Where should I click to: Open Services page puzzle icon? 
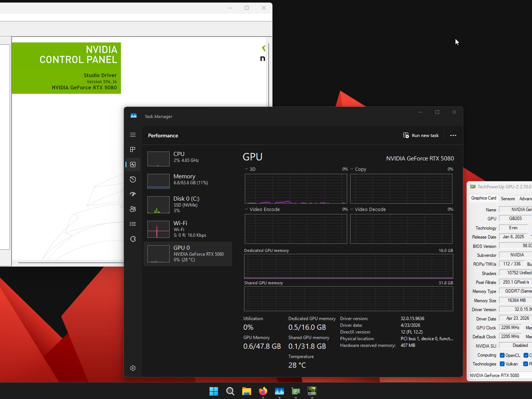[x=133, y=239]
